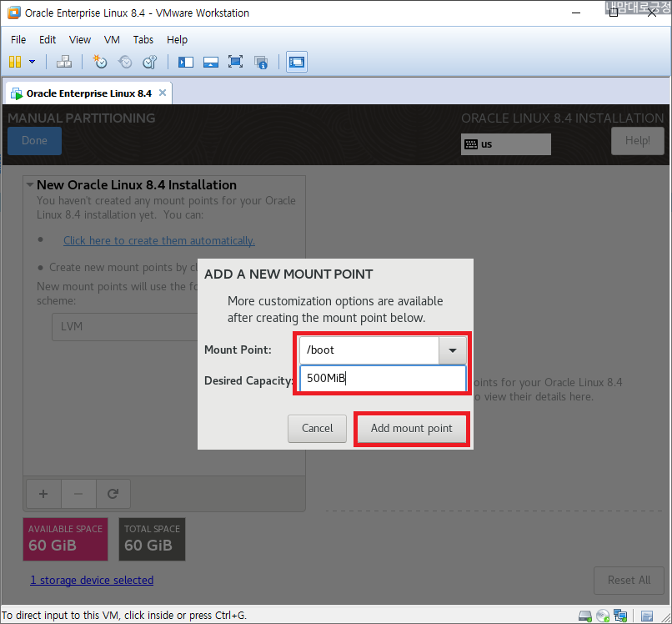Click the Cancel button in dialog
Image resolution: width=672 pixels, height=624 pixels.
click(317, 429)
